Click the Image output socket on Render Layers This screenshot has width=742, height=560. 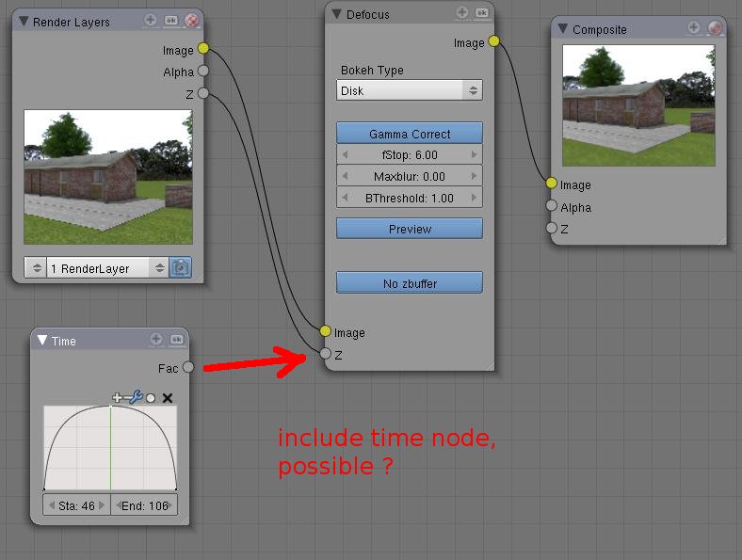(x=203, y=48)
